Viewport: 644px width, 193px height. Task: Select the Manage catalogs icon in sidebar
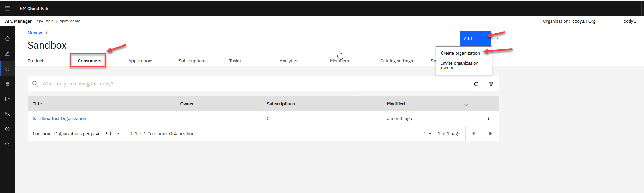point(7,69)
